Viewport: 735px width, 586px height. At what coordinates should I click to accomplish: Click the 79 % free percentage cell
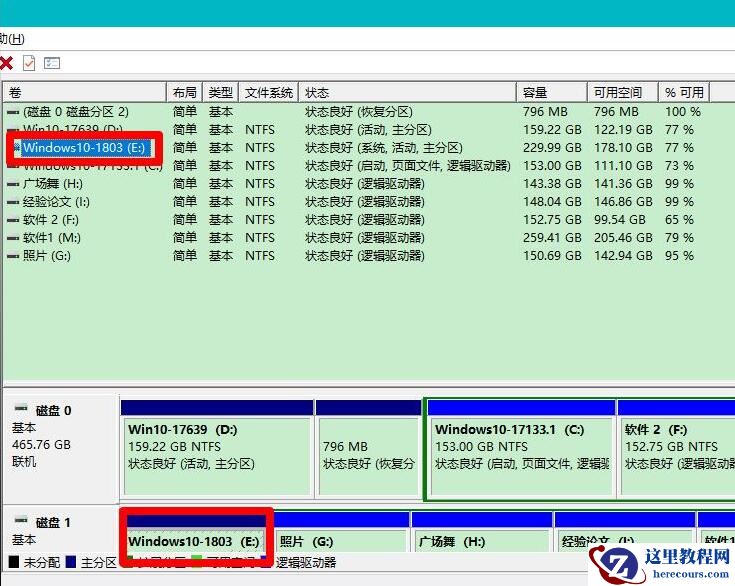[679, 238]
